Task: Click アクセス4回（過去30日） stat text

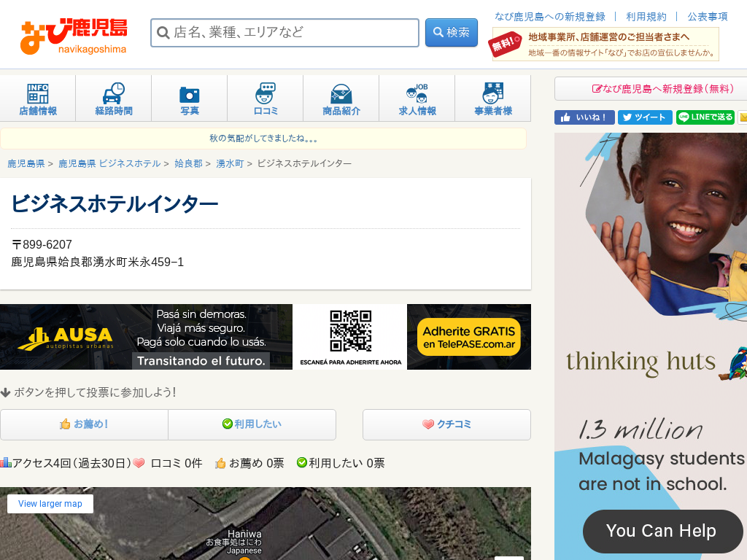Action: click(x=71, y=463)
